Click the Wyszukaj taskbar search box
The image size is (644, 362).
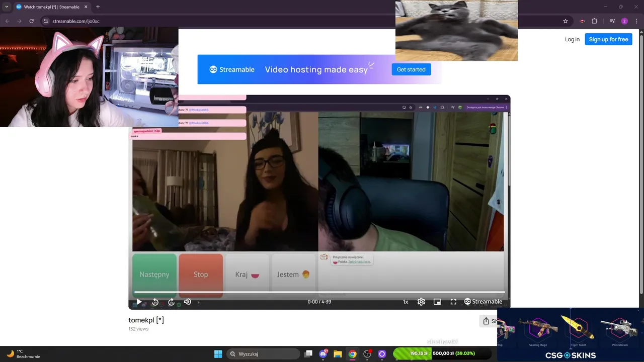(263, 354)
